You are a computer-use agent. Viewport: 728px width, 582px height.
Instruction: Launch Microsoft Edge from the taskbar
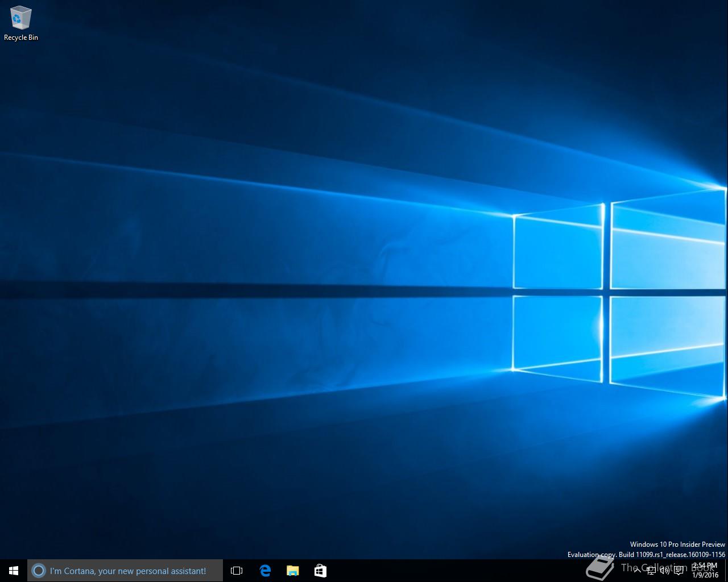pos(265,571)
